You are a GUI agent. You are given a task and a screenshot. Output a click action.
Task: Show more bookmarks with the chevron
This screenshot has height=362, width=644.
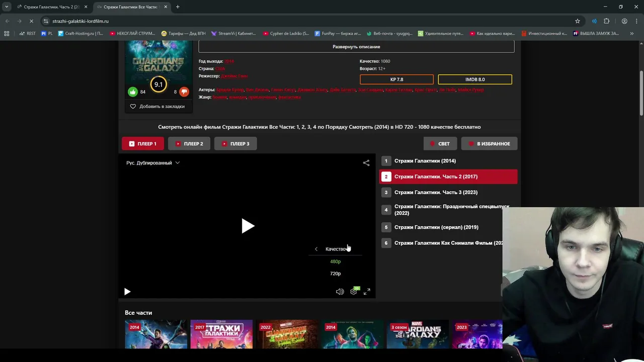[x=632, y=34]
